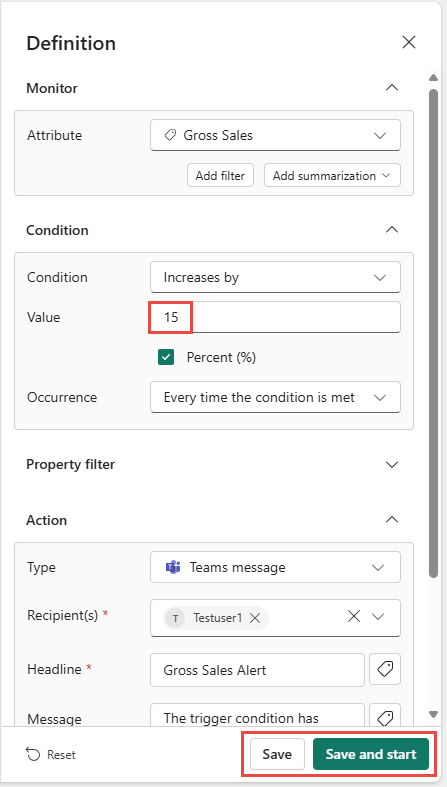This screenshot has width=447, height=787.
Task: Click the Reset icon button
Action: (x=33, y=754)
